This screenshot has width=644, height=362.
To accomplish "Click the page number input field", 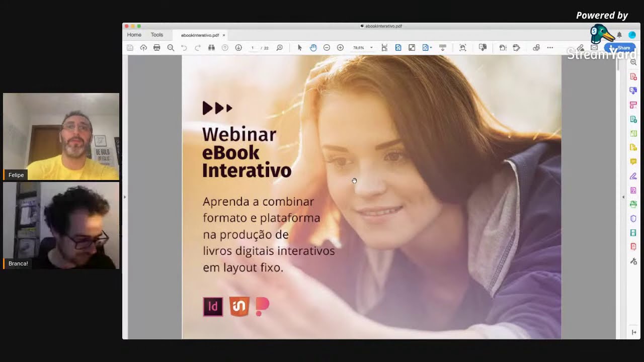I will click(x=253, y=48).
